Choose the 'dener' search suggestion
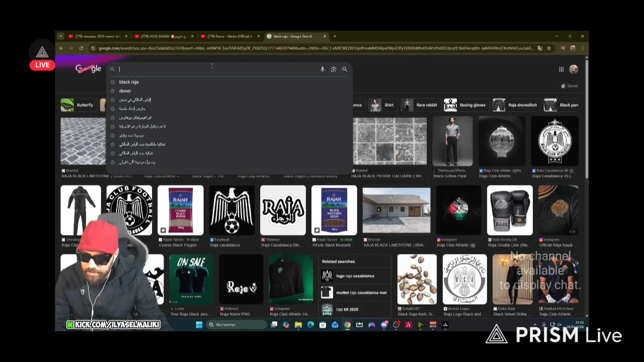Viewport: 644px width, 362px height. pyautogui.click(x=125, y=91)
